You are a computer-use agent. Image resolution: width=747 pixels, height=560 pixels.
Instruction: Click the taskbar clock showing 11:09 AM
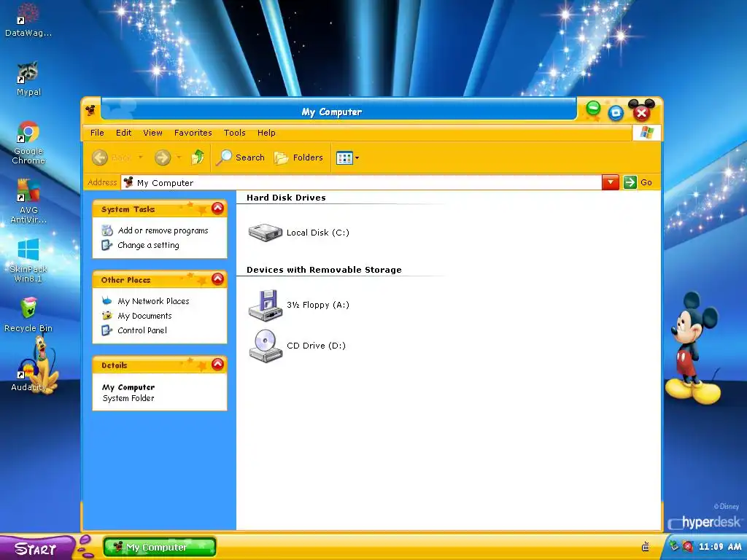720,547
